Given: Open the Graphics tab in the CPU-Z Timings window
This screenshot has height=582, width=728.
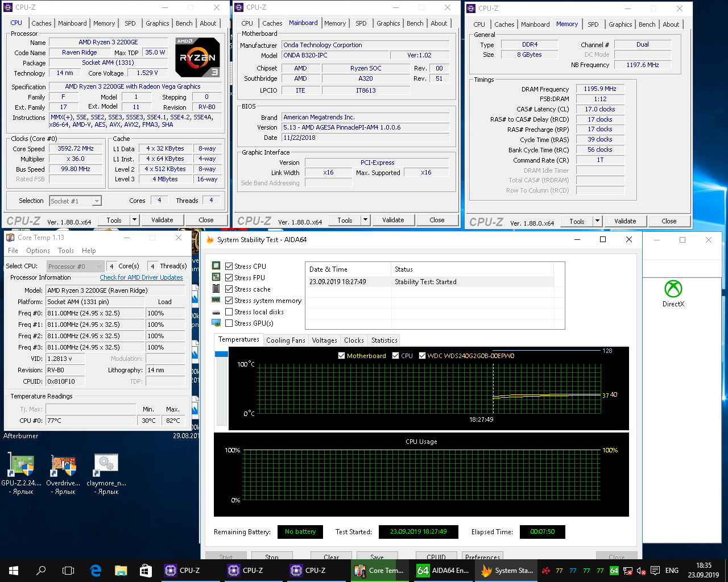Looking at the screenshot, I should point(620,24).
